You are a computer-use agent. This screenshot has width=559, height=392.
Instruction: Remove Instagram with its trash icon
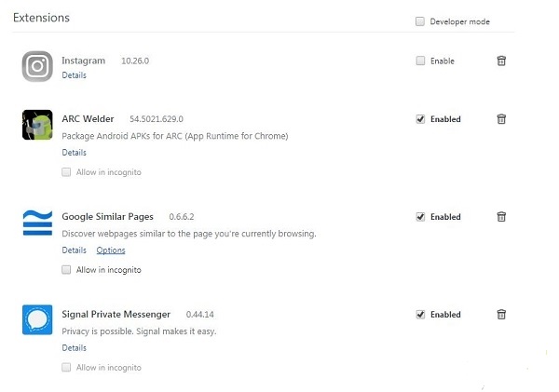501,61
